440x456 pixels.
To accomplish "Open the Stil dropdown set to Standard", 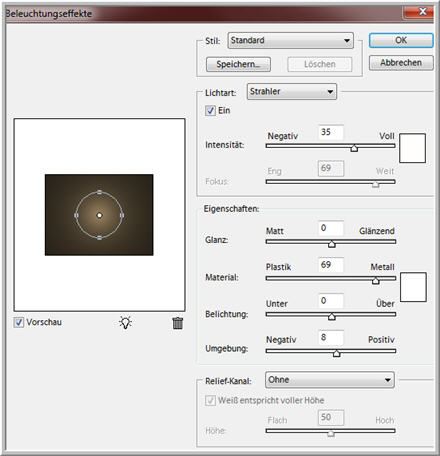I will (x=290, y=40).
